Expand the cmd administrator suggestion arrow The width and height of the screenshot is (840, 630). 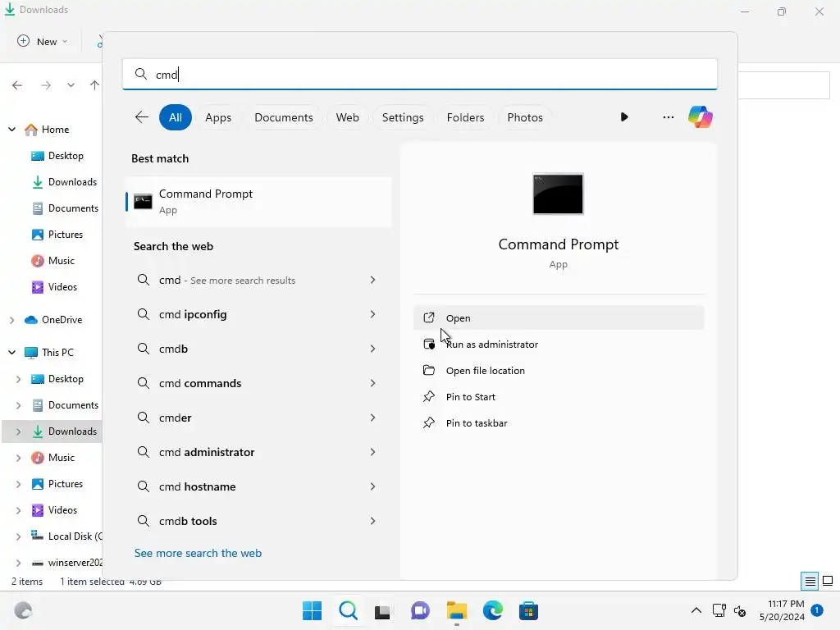click(x=372, y=452)
